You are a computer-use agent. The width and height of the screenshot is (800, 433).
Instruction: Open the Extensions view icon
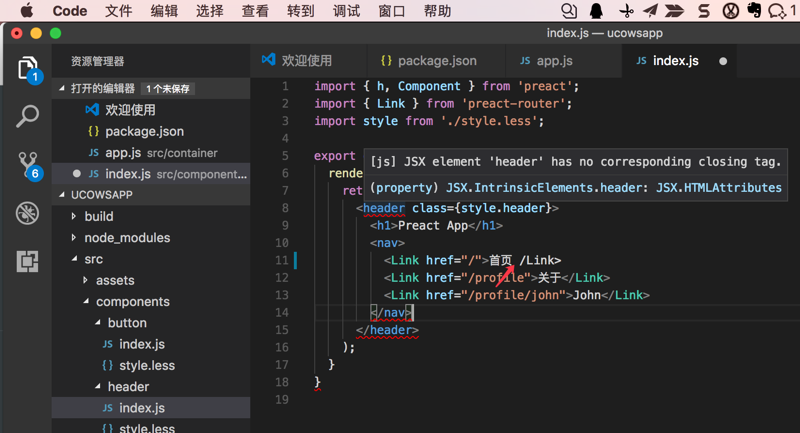click(x=27, y=261)
